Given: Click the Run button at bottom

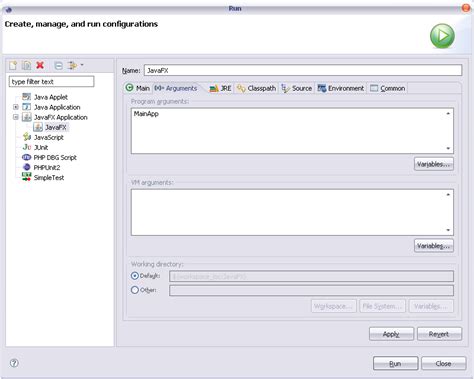Looking at the screenshot, I should (395, 363).
